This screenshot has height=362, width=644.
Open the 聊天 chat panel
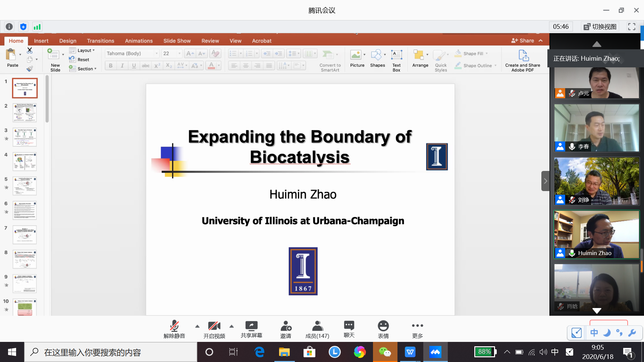point(349,328)
